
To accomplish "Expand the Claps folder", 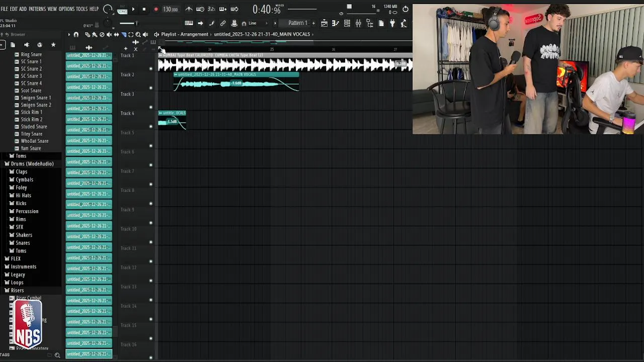I will point(19,172).
